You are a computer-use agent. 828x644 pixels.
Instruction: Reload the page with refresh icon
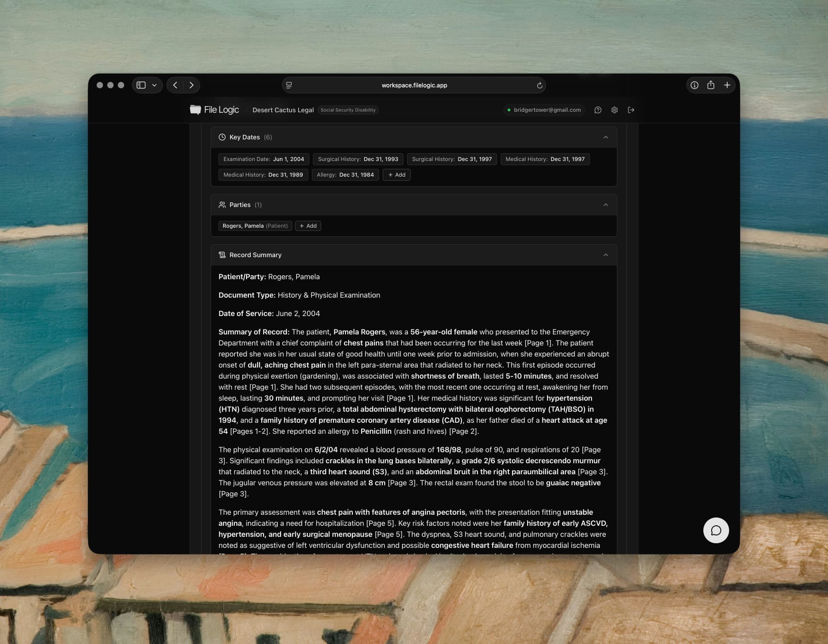click(540, 85)
